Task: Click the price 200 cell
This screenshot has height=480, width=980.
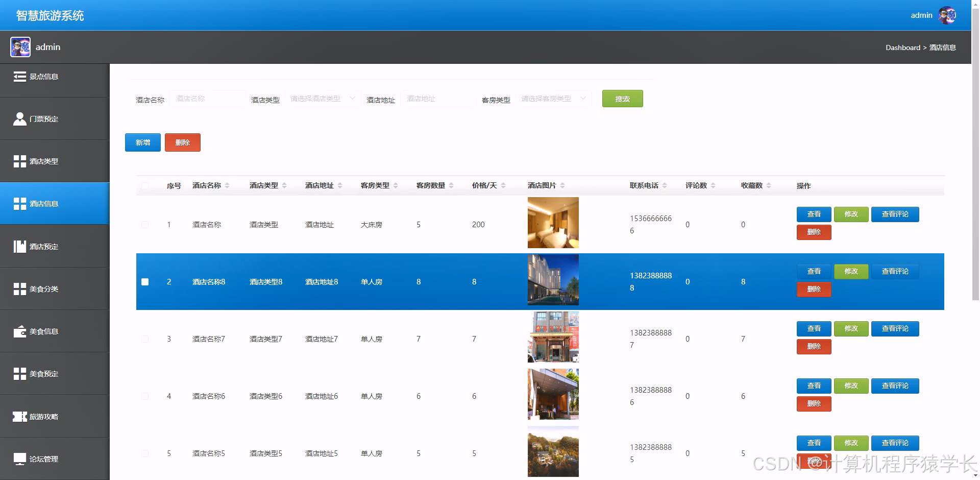Action: coord(478,225)
